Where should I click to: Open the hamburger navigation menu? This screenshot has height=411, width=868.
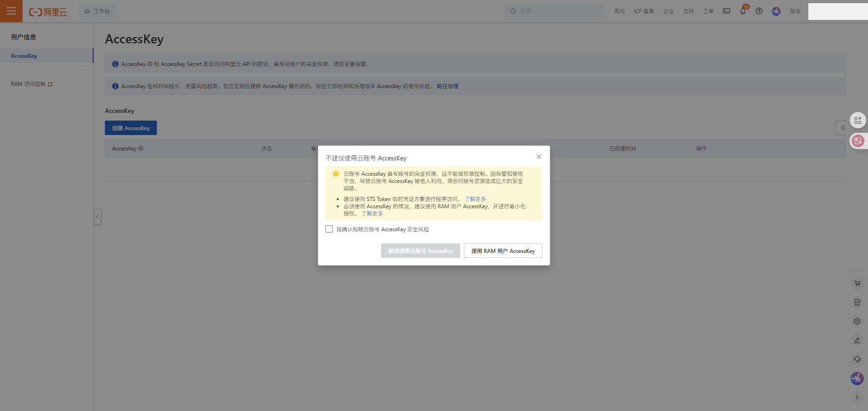tap(11, 11)
